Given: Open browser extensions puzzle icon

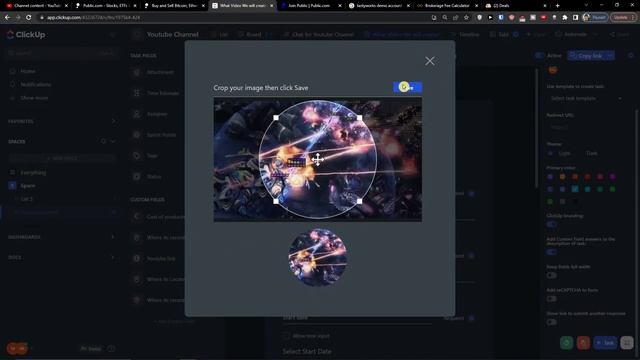Looking at the screenshot, I should pos(564,18).
